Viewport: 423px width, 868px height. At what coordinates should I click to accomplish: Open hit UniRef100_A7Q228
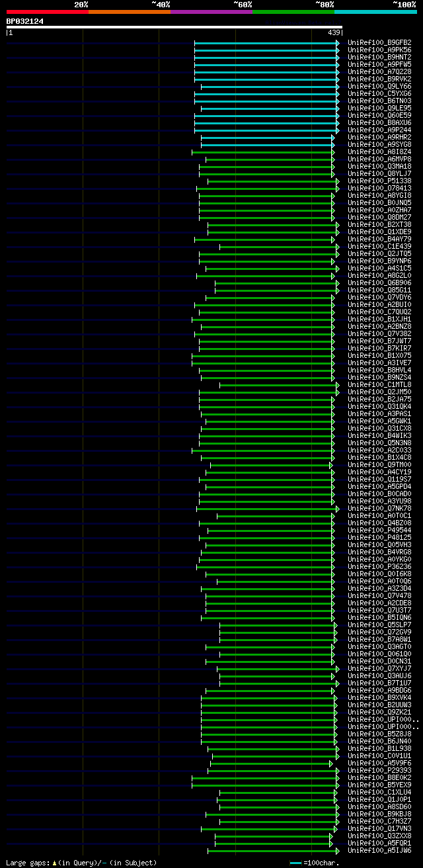tap(379, 72)
